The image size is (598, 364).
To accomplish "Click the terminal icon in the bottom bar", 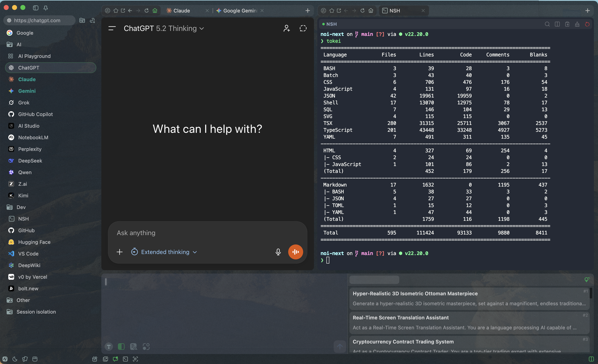I will (x=125, y=359).
